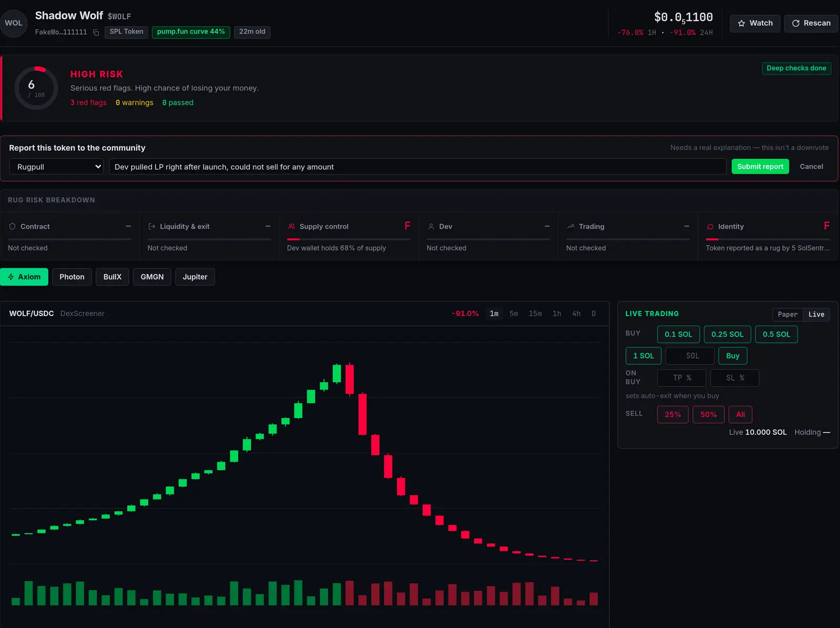Click the TP % input field

pos(682,378)
